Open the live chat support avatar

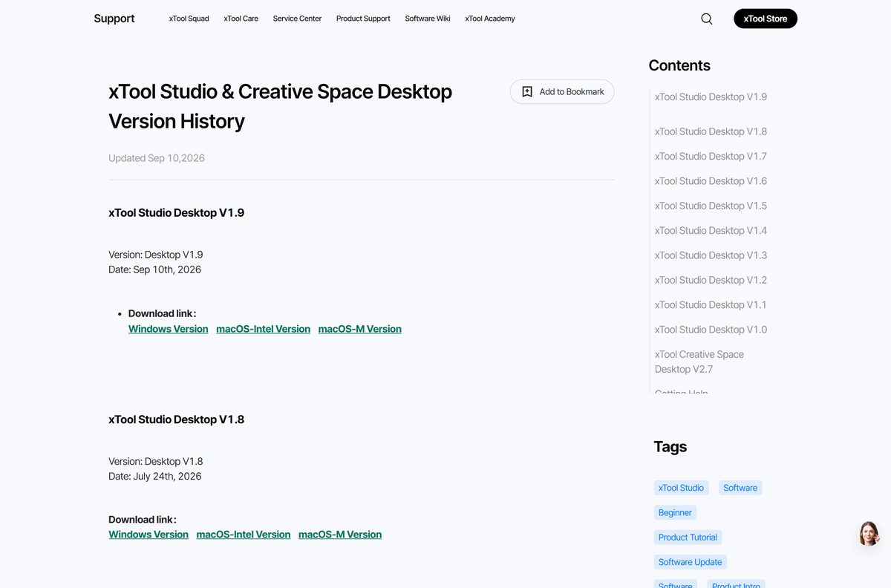pyautogui.click(x=869, y=533)
